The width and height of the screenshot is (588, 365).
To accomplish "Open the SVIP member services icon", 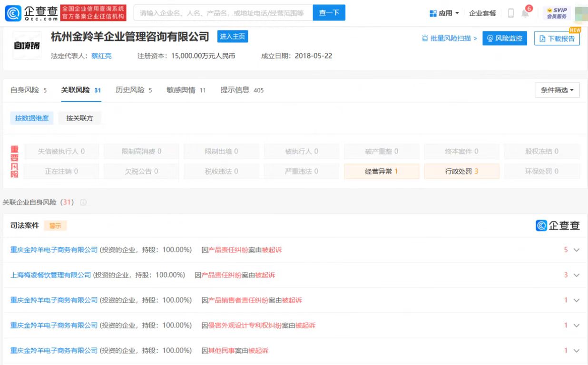I will [557, 13].
